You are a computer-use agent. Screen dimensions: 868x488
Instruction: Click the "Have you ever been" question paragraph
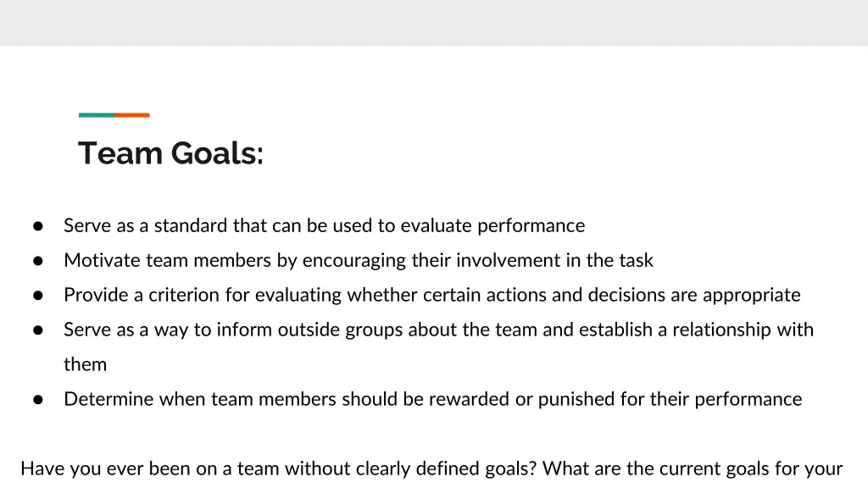431,469
